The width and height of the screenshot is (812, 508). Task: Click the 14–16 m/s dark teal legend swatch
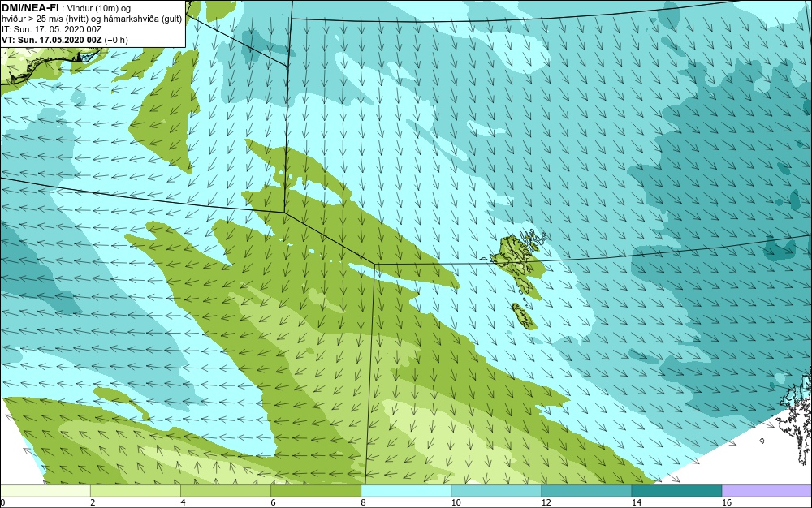pos(676,490)
